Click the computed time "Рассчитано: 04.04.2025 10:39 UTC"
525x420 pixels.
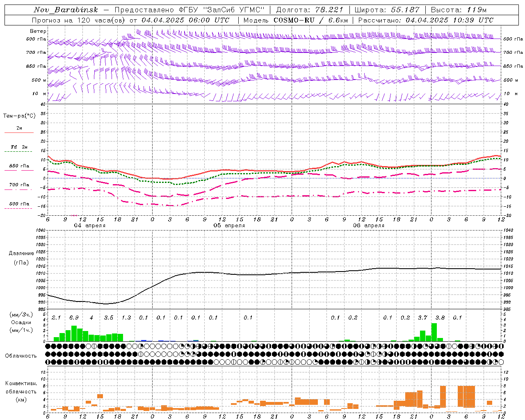point(426,20)
